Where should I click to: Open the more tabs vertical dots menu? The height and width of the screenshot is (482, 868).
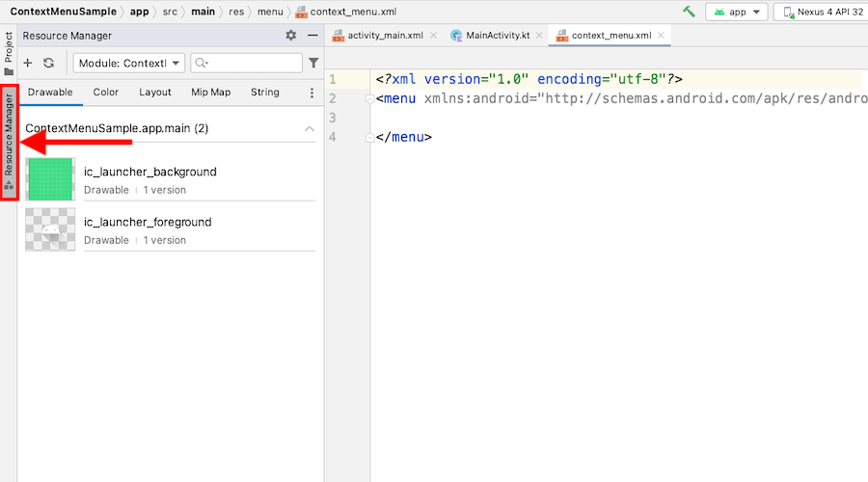click(x=312, y=93)
